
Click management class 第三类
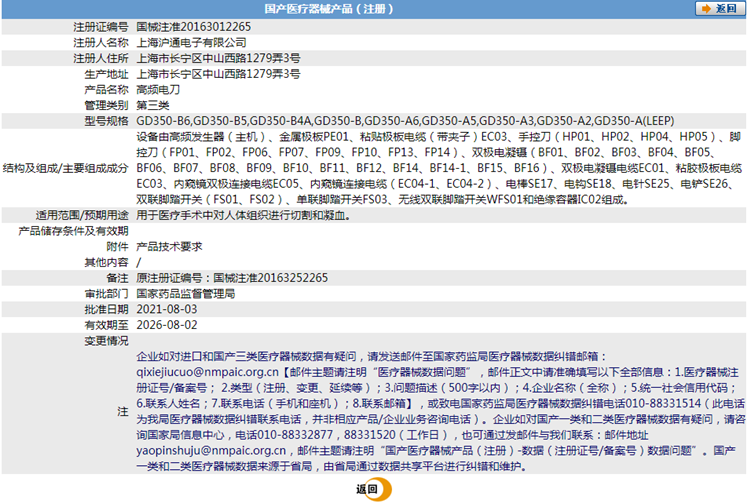click(x=153, y=105)
